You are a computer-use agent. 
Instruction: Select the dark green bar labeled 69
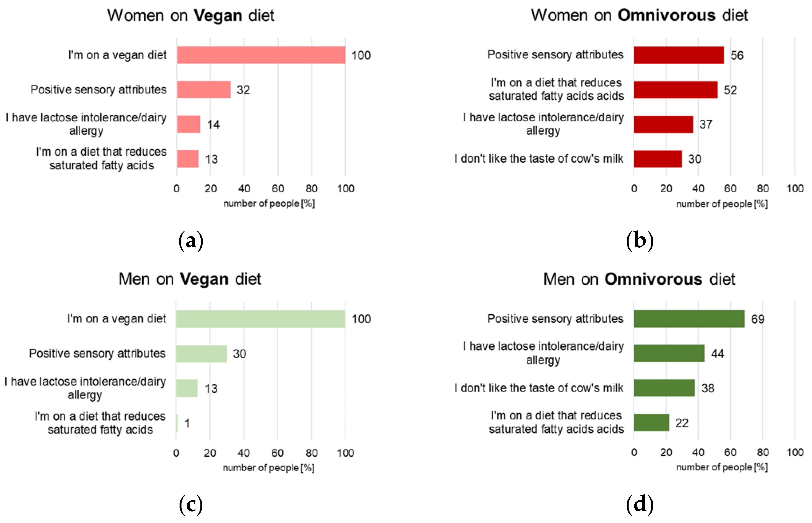[x=689, y=319]
